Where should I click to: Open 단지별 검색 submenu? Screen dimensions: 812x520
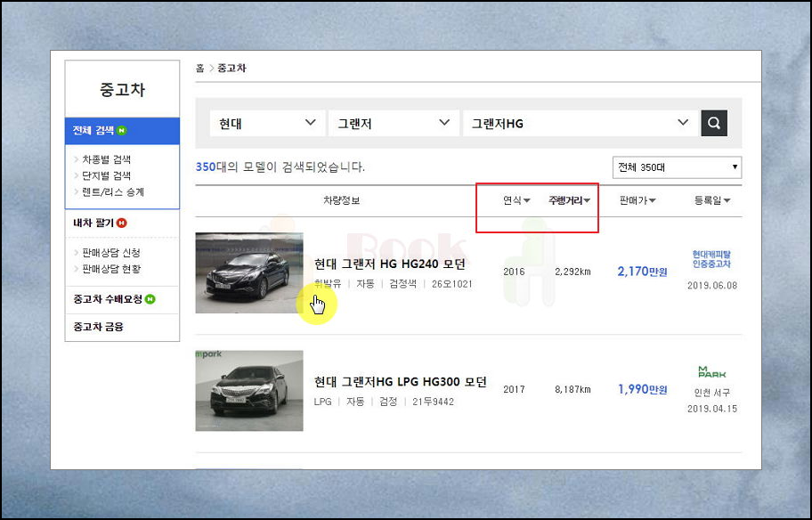pos(106,175)
